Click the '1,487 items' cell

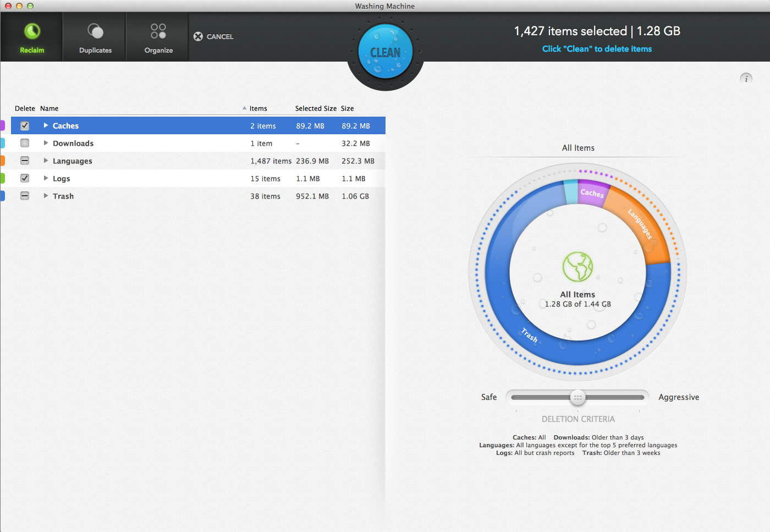(271, 161)
